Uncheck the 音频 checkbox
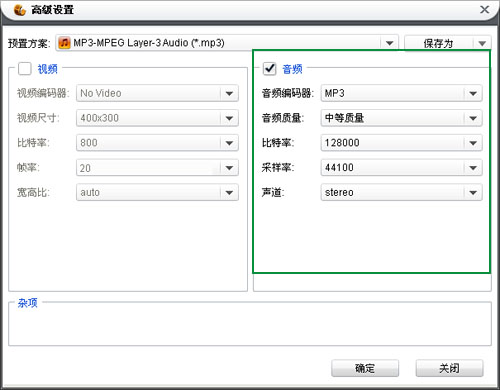500x390 pixels. 269,69
